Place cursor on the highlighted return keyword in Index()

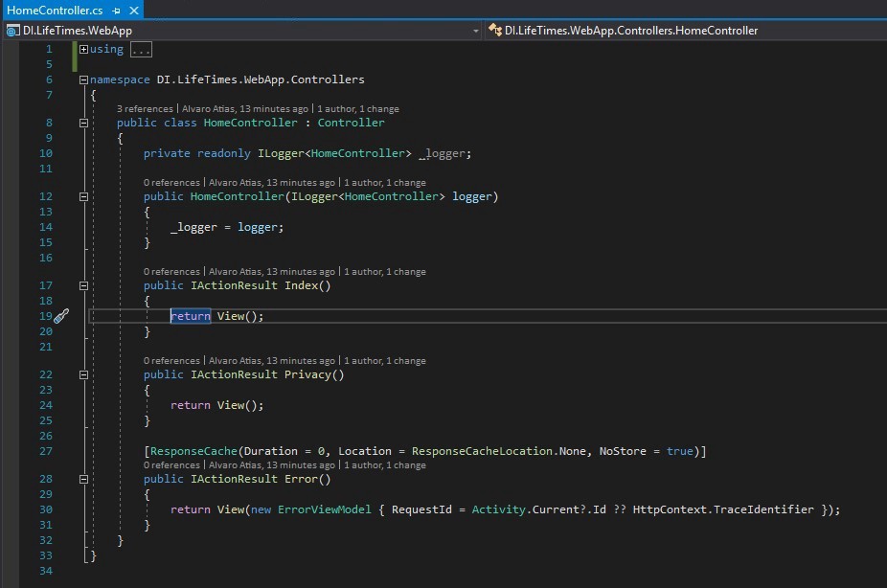click(191, 316)
